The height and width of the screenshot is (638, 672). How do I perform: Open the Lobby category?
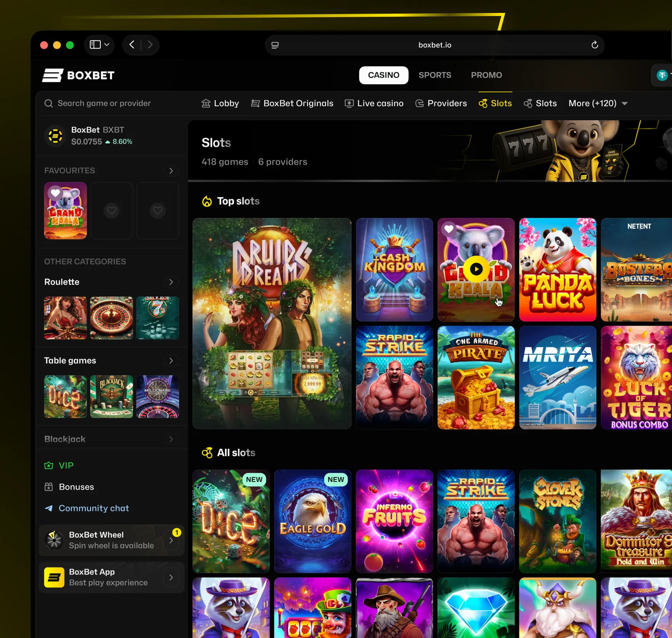click(220, 103)
